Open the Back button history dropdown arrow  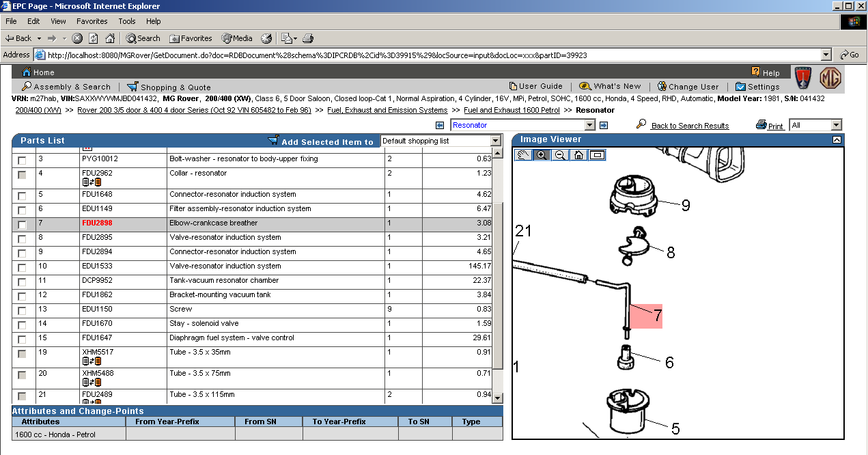click(x=39, y=38)
